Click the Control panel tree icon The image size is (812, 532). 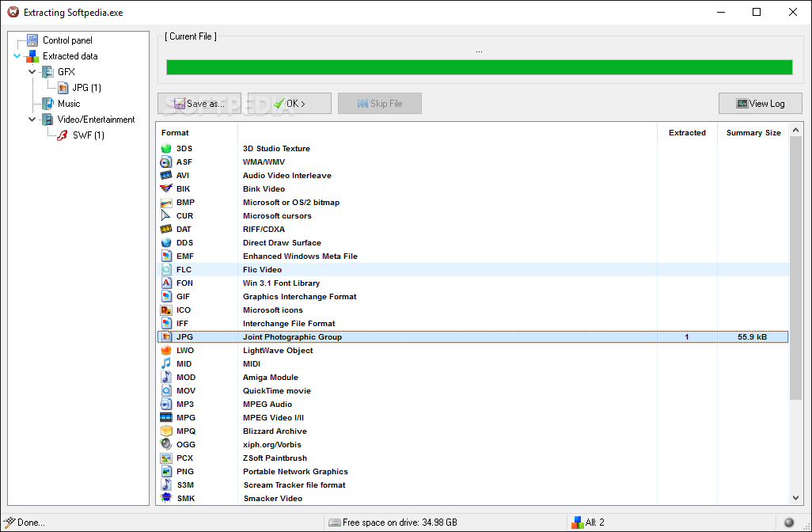pos(32,40)
